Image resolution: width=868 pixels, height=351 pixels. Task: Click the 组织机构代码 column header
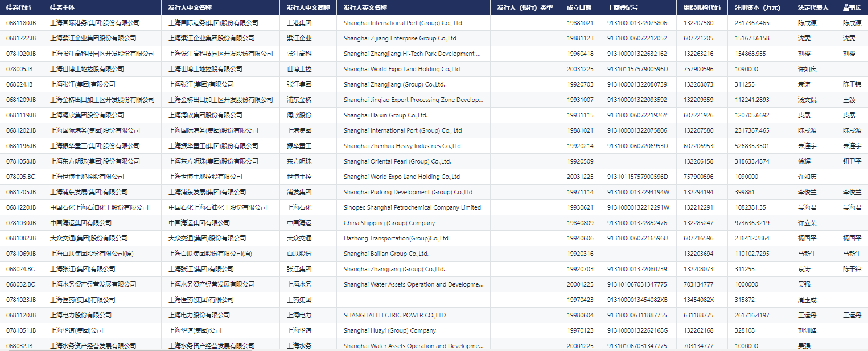702,7
